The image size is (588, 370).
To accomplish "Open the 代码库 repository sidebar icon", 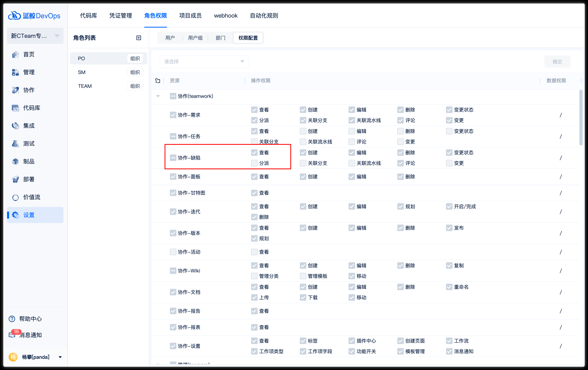I will pyautogui.click(x=15, y=108).
